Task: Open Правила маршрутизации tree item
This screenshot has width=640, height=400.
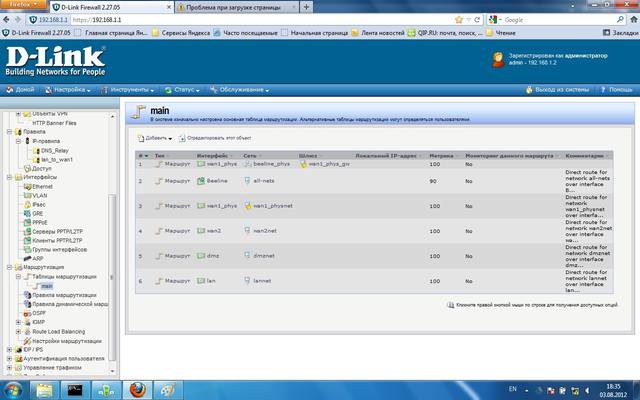Action: (64, 295)
